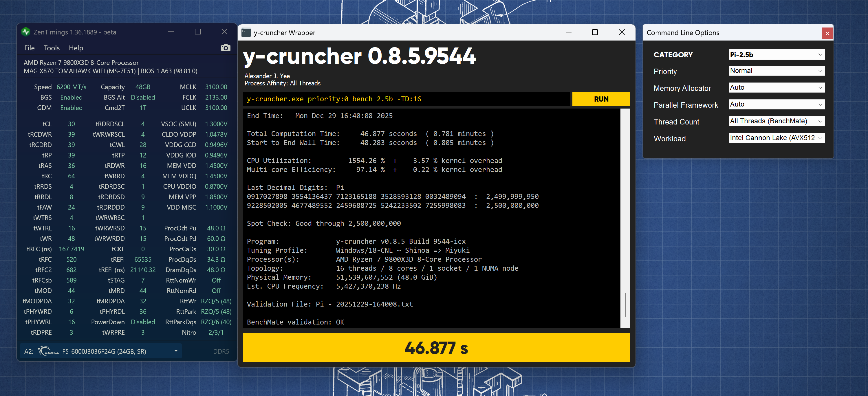Open the File menu in ZenTimings

pyautogui.click(x=29, y=48)
